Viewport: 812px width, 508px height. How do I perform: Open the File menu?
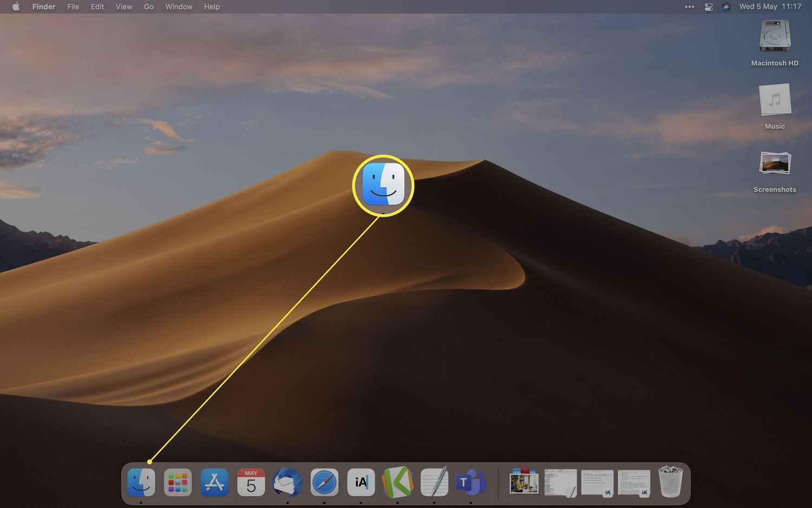click(73, 6)
